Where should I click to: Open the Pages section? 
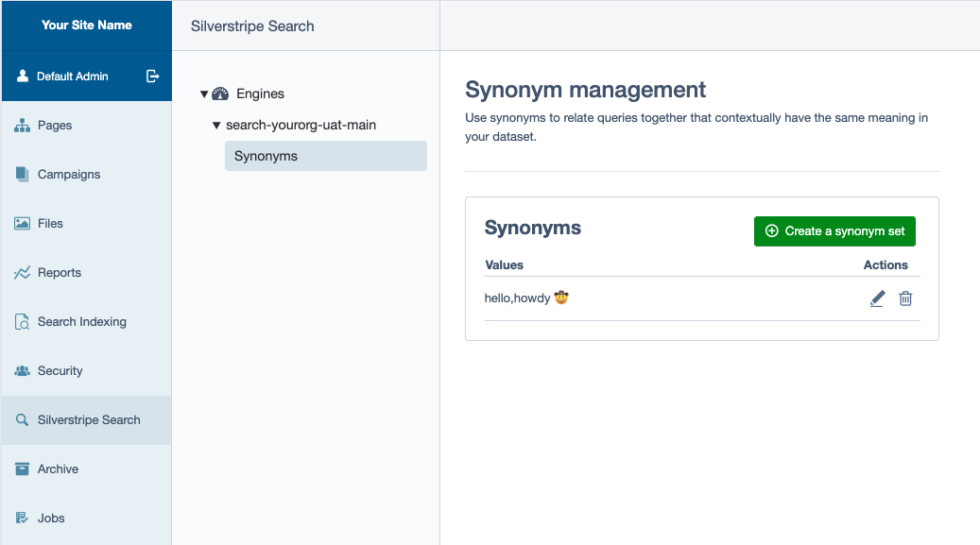[87, 125]
